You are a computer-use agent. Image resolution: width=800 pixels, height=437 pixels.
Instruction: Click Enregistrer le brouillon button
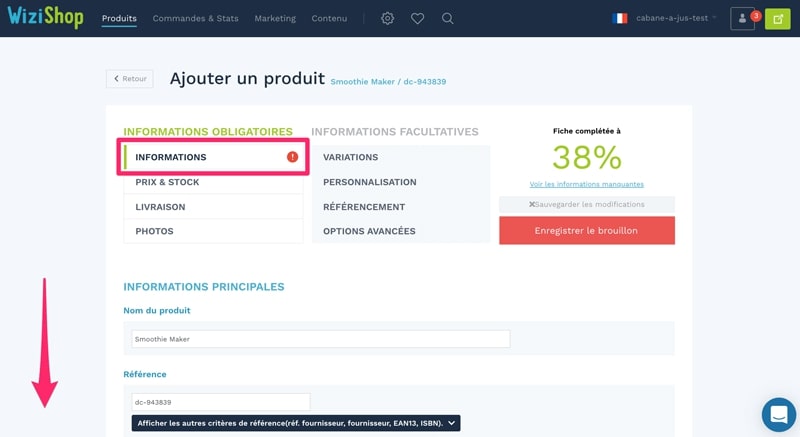point(587,230)
